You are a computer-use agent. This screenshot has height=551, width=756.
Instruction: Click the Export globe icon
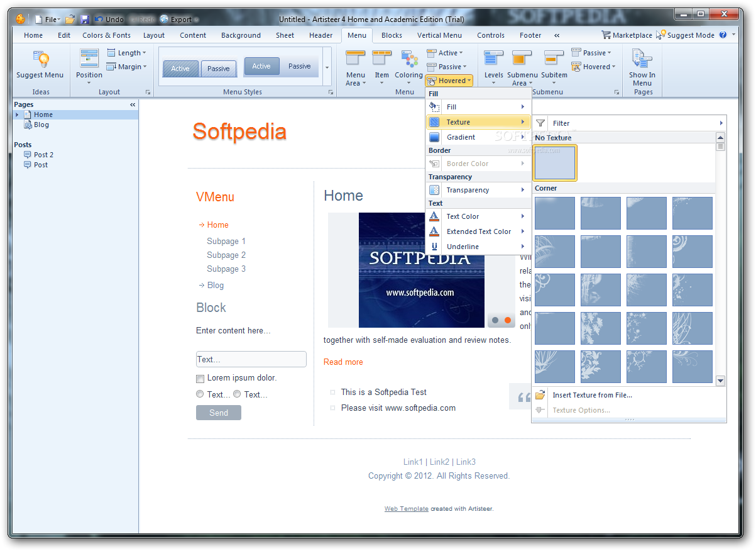[x=164, y=19]
